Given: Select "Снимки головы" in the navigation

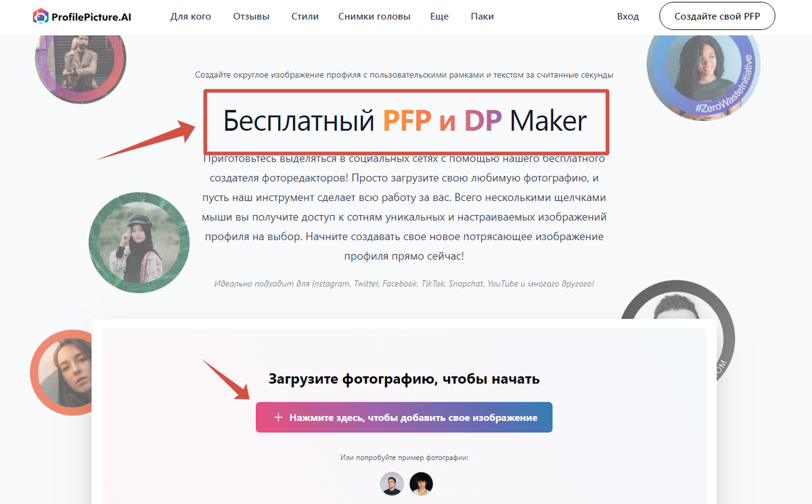Looking at the screenshot, I should click(x=374, y=16).
